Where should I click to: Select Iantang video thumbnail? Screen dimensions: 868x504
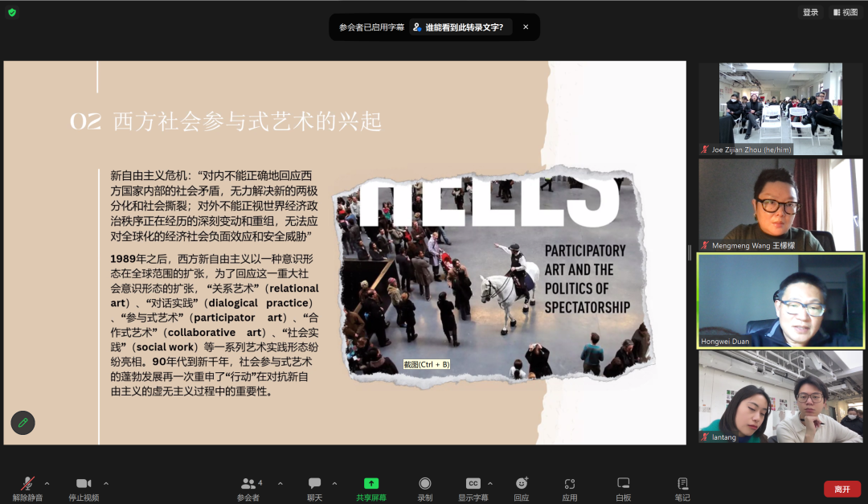click(x=780, y=396)
